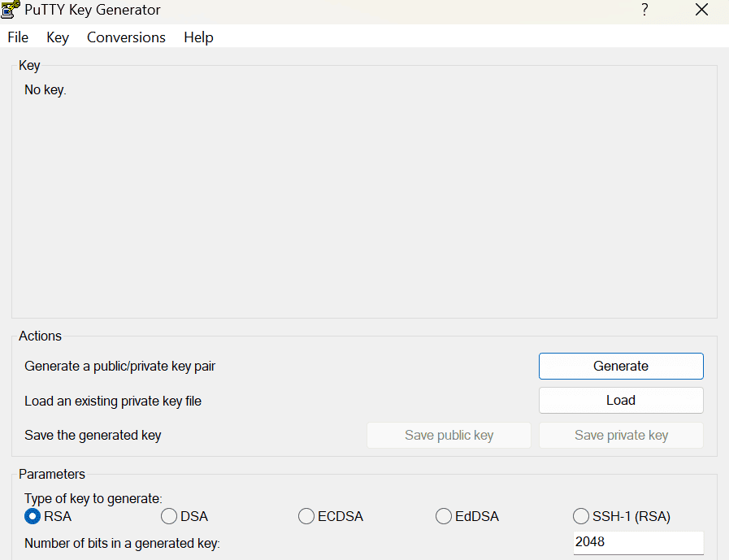Viewport: 729px width, 560px height.
Task: Open the Help menu
Action: pos(198,37)
